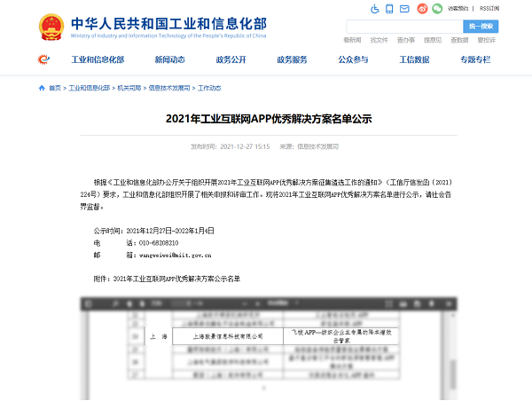This screenshot has height=401, width=532.
Task: Open the 政务公开 nav menu
Action: click(x=231, y=59)
